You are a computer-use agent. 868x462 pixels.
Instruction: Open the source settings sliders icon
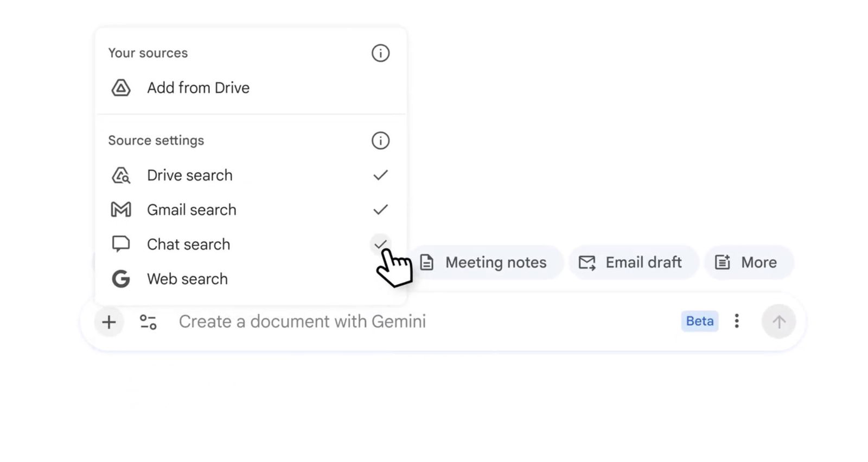tap(148, 322)
